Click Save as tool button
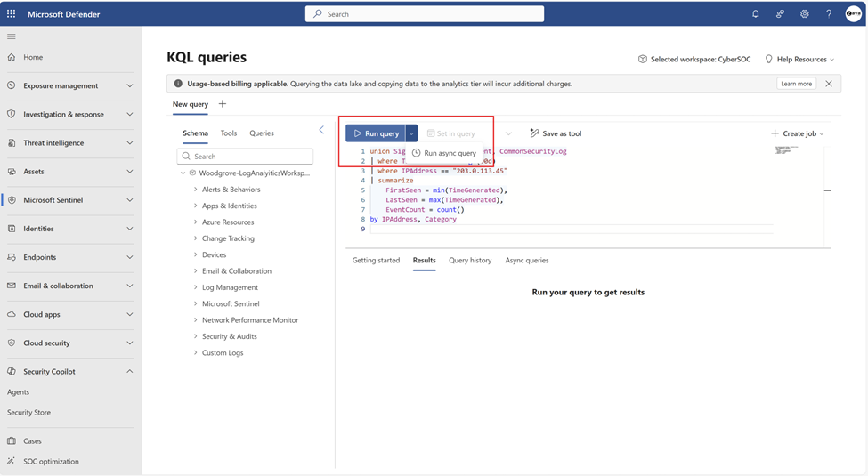 coord(556,133)
